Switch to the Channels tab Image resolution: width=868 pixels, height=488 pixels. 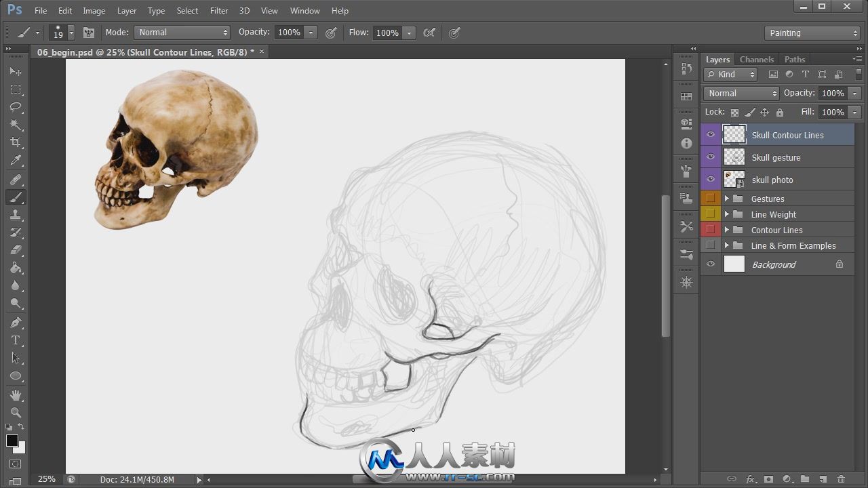(x=757, y=60)
